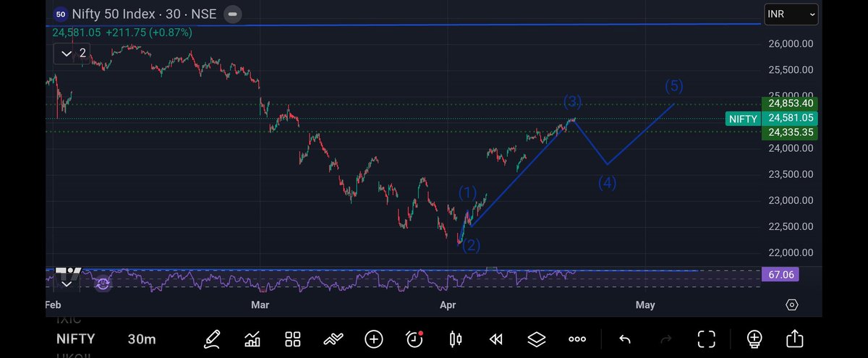Tap the 24,581.05 current price label
This screenshot has width=868, height=358.
[x=791, y=119]
